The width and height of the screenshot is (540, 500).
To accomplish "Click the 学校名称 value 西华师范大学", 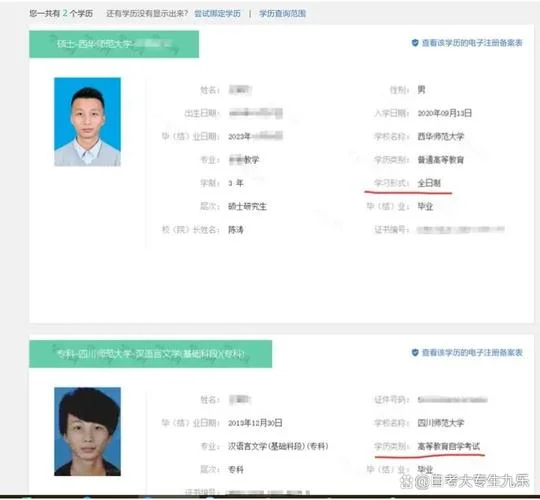I will click(441, 136).
